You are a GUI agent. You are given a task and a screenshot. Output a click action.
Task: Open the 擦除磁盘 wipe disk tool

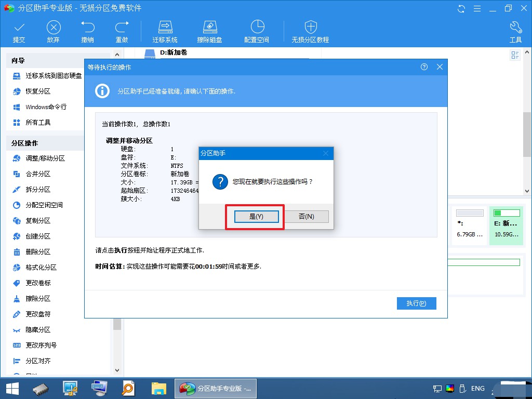pos(210,32)
